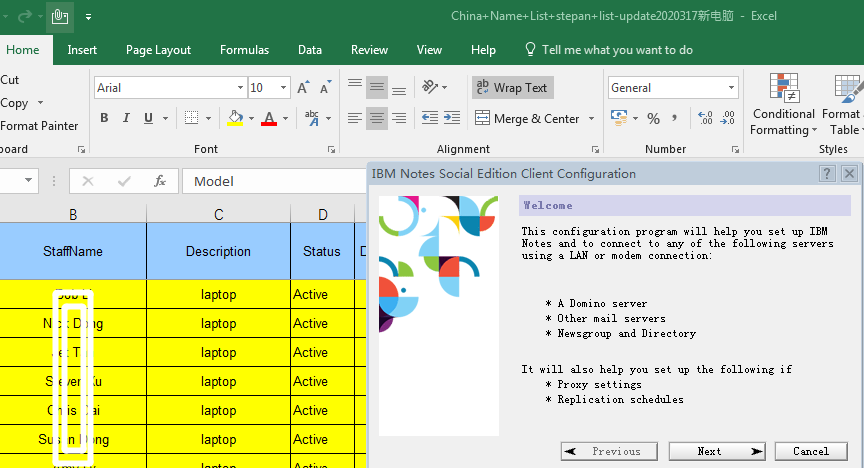864x468 pixels.
Task: Open the Data tab
Action: click(310, 50)
